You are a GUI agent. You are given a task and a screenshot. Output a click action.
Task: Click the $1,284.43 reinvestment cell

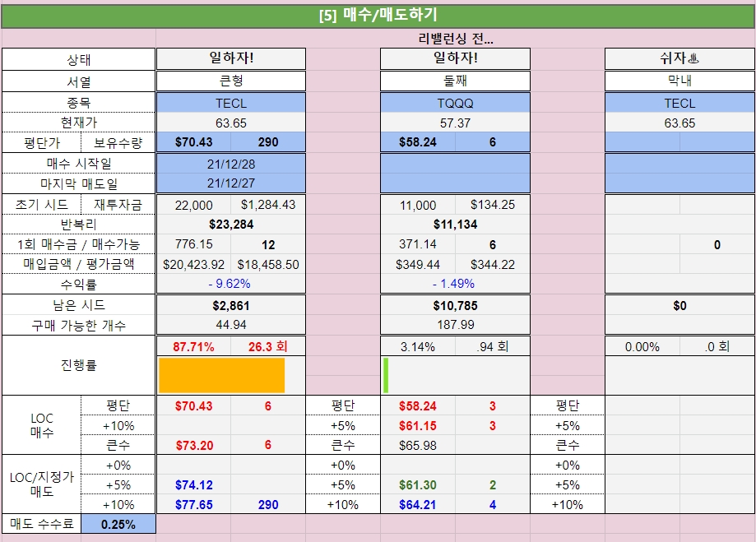tap(268, 205)
